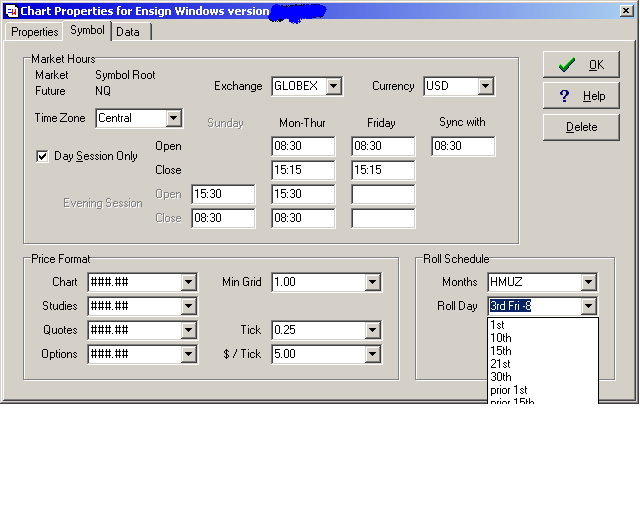Screen dimensions: 640x512
Task: Click the green checkmark OK button
Action: 581,65
